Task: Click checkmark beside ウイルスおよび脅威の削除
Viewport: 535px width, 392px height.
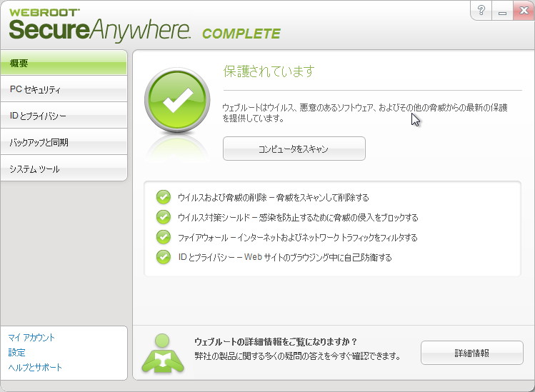Action: coord(164,197)
